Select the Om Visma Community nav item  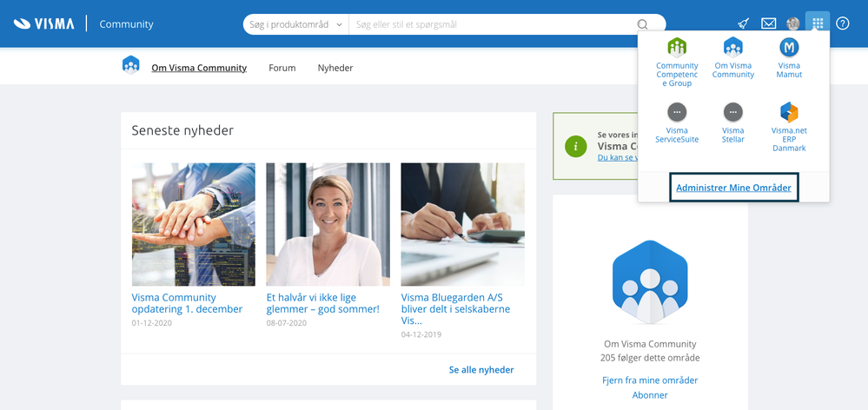[199, 68]
